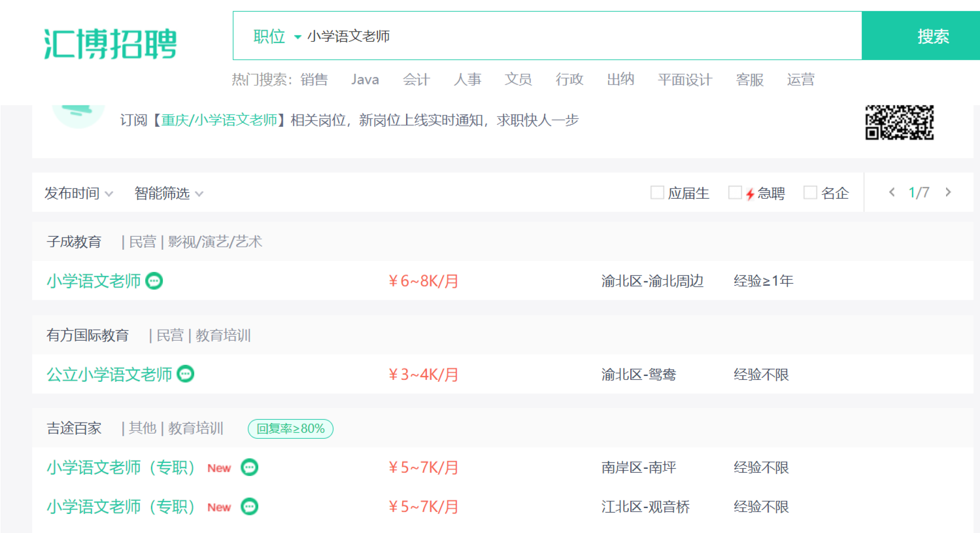Click the 汇博招聘 logo
The height and width of the screenshot is (533, 980).
110,44
